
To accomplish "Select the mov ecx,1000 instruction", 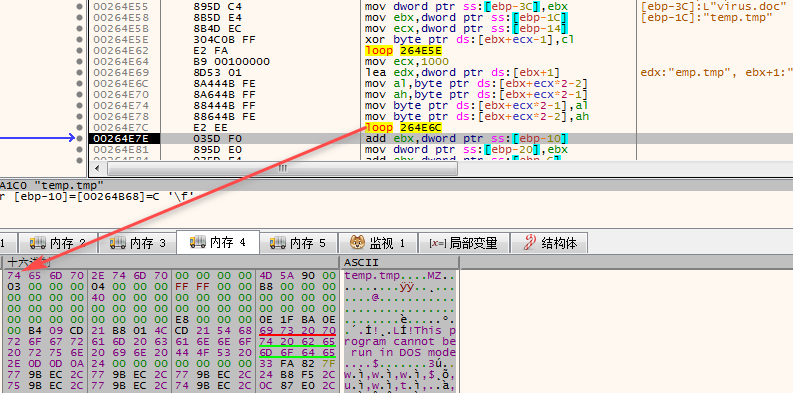I will (x=408, y=62).
